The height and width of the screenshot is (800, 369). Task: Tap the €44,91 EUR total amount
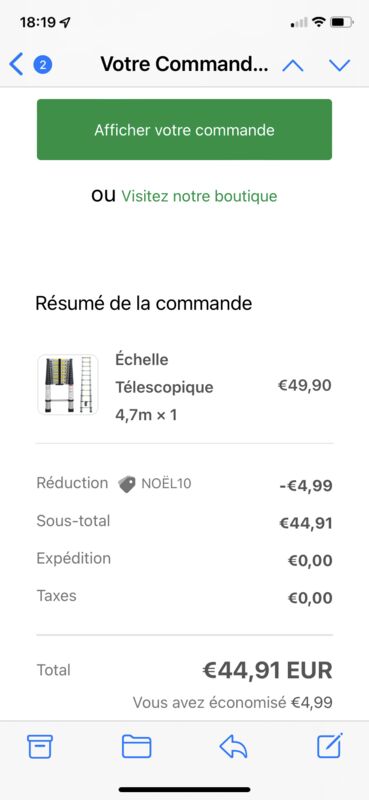click(267, 670)
